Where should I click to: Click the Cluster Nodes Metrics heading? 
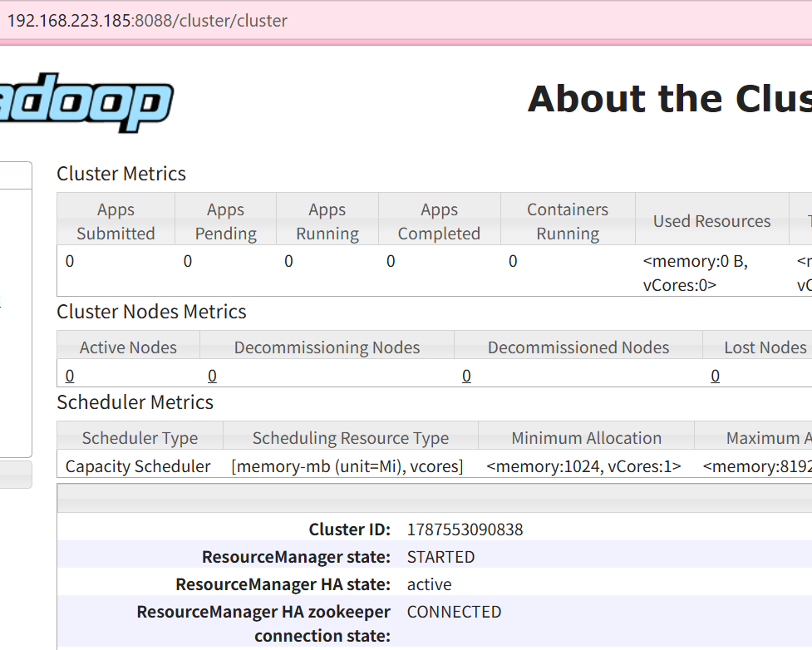pyautogui.click(x=151, y=312)
